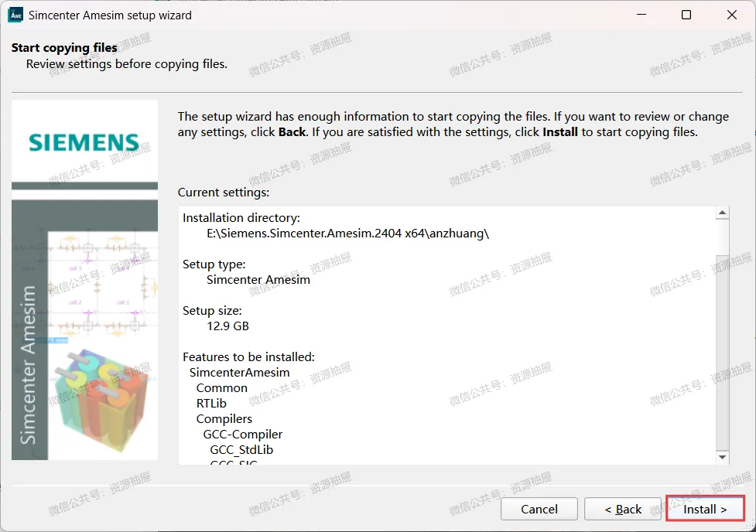The height and width of the screenshot is (532, 756).
Task: Select the 'GCC_StdLib' feature line
Action: click(x=241, y=449)
